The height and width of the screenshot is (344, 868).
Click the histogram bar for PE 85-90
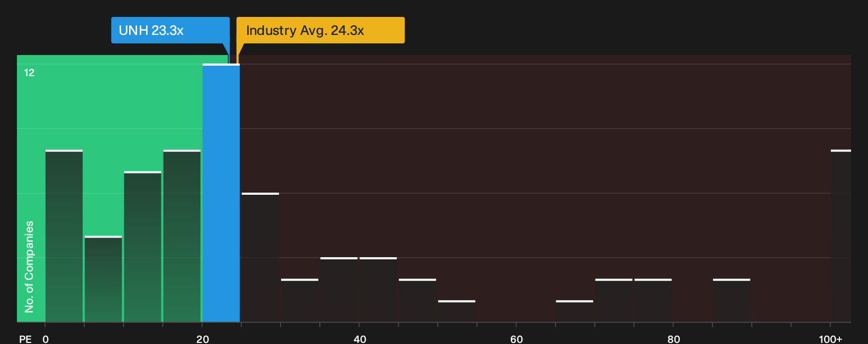tap(731, 301)
